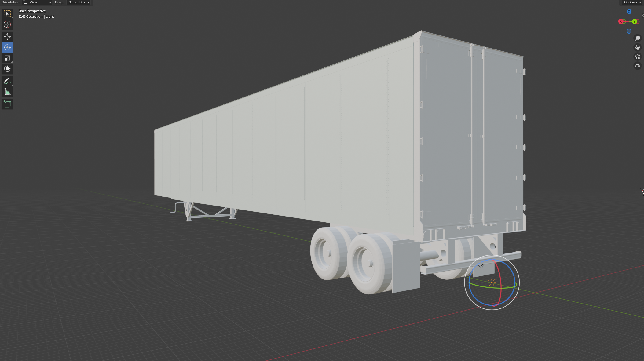Select the Rotate tool
The height and width of the screenshot is (361, 644).
pyautogui.click(x=7, y=47)
